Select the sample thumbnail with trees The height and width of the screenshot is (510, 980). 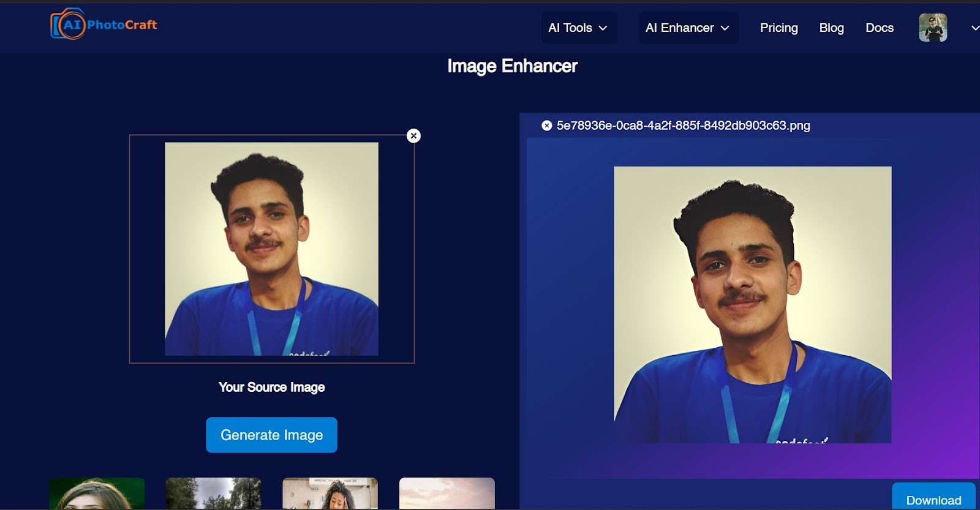tap(213, 493)
